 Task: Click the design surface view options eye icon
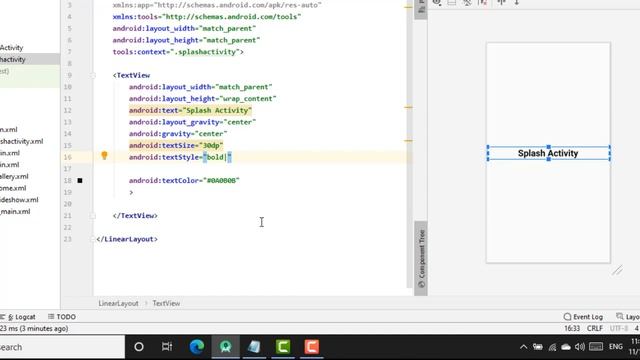point(437,2)
